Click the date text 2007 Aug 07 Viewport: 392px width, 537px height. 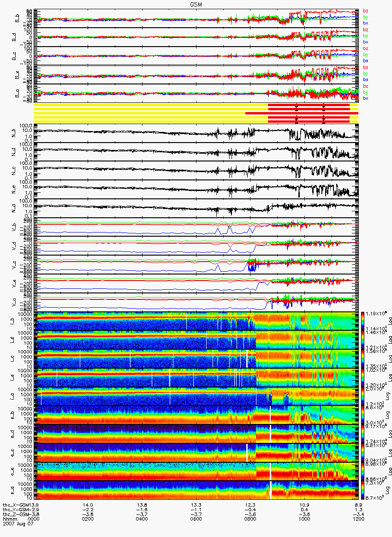coord(18,524)
